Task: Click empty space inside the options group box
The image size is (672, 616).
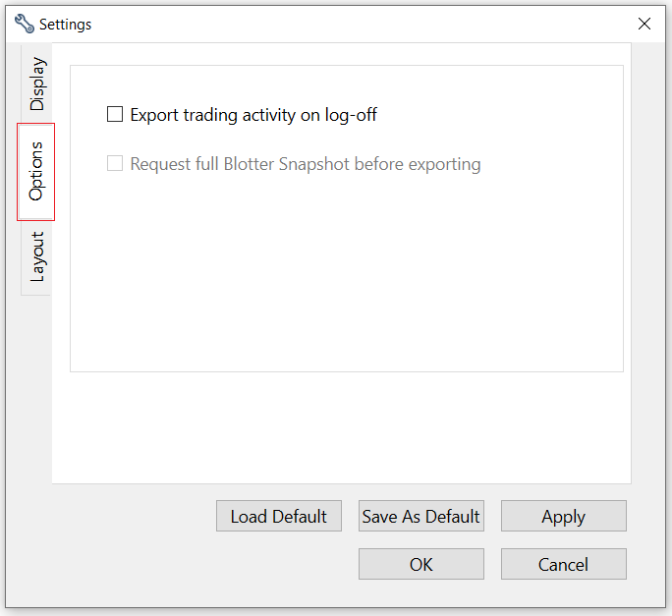Action: 344,275
